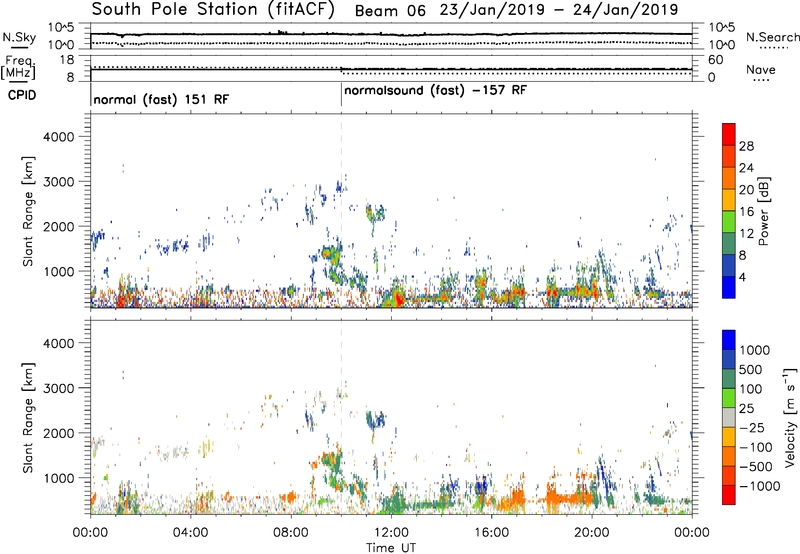
Task: Click the red bottom of velocity color bar
Action: pyautogui.click(x=729, y=495)
